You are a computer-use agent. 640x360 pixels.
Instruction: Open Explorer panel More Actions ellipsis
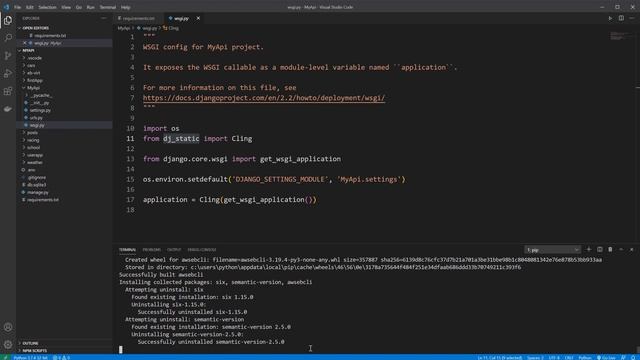pos(103,18)
